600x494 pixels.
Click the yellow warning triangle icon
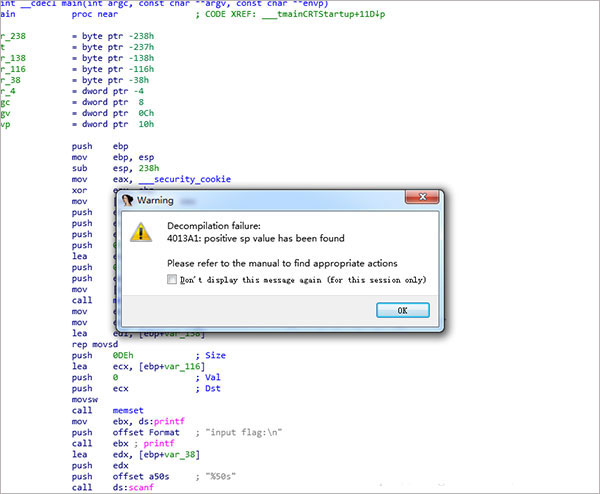141,232
